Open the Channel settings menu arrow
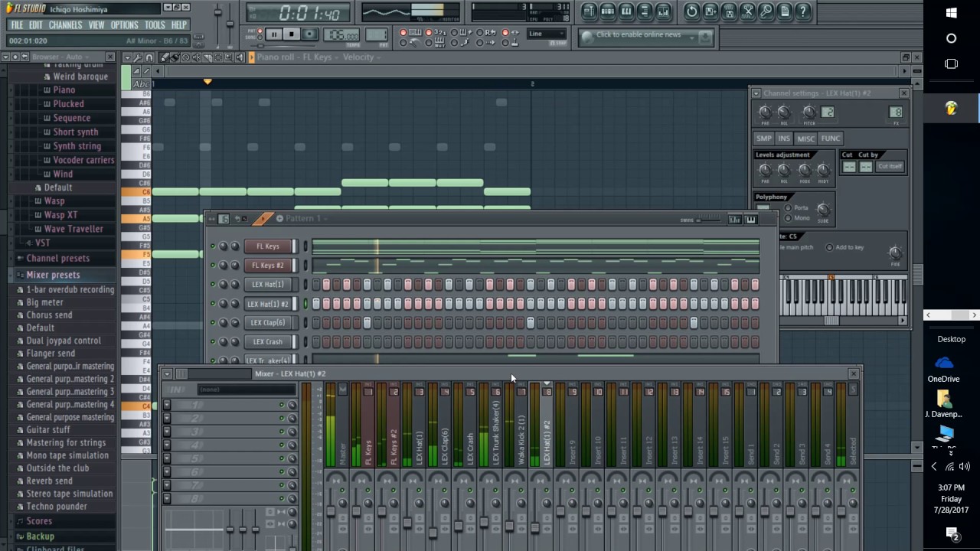The image size is (980, 551). [756, 93]
